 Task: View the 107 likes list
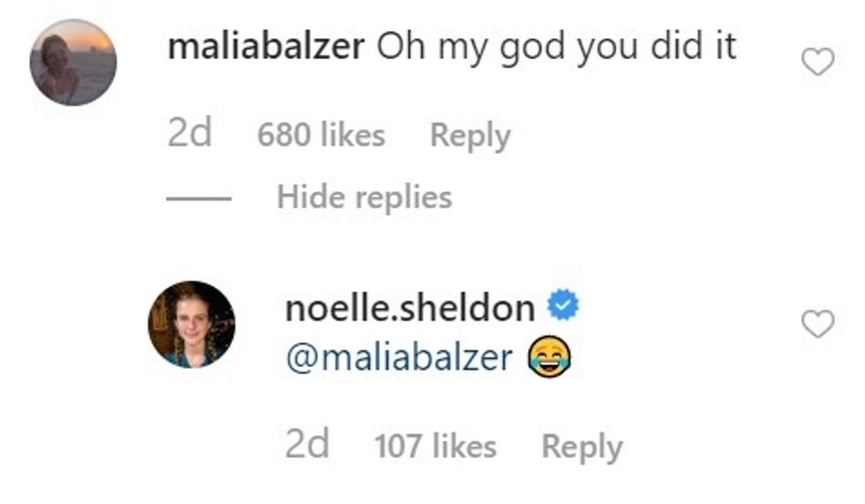click(435, 447)
